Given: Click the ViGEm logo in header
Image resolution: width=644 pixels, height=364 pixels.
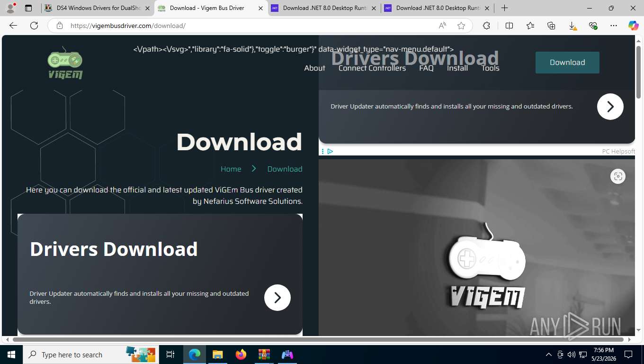Looking at the screenshot, I should tap(65, 63).
